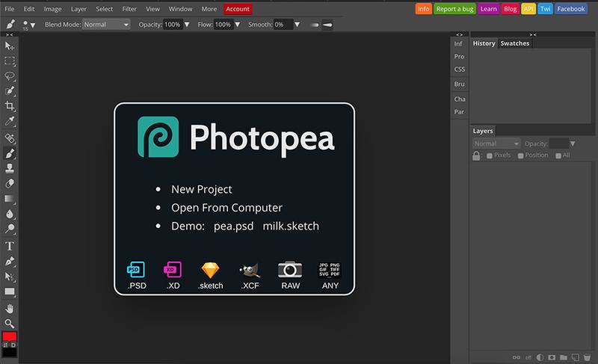The height and width of the screenshot is (364, 598).
Task: Click the Add raster mask icon
Action: click(552, 357)
